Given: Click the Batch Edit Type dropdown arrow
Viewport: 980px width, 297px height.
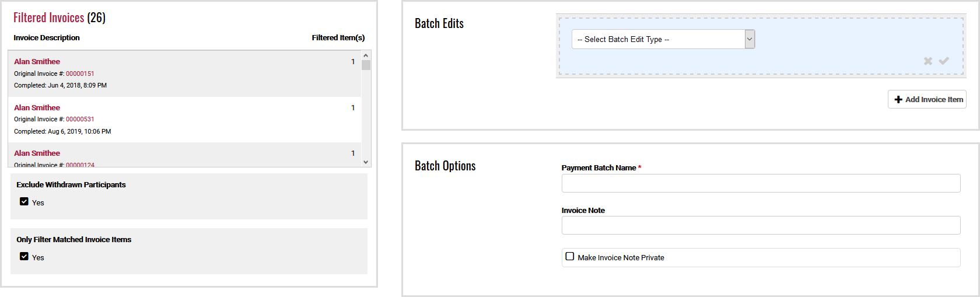Looking at the screenshot, I should (750, 39).
